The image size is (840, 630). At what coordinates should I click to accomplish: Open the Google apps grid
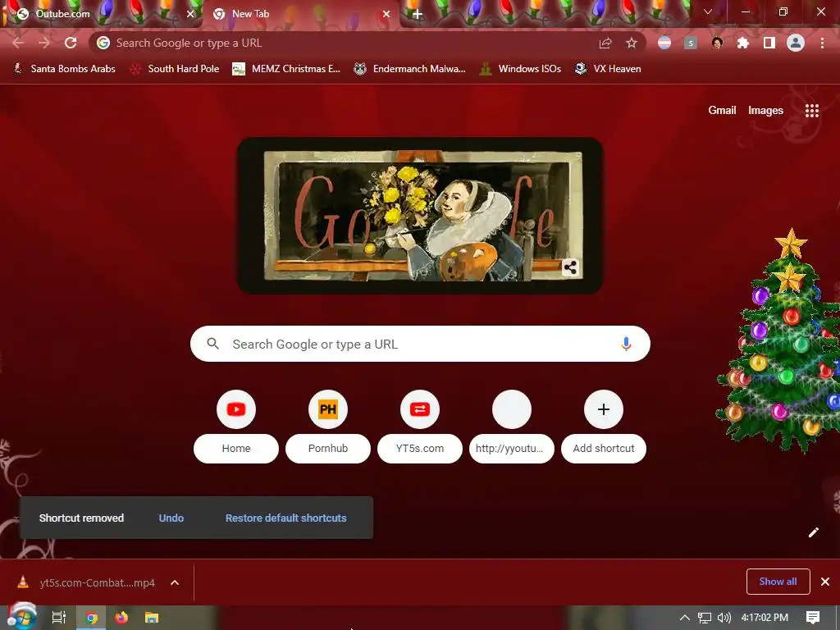(812, 111)
